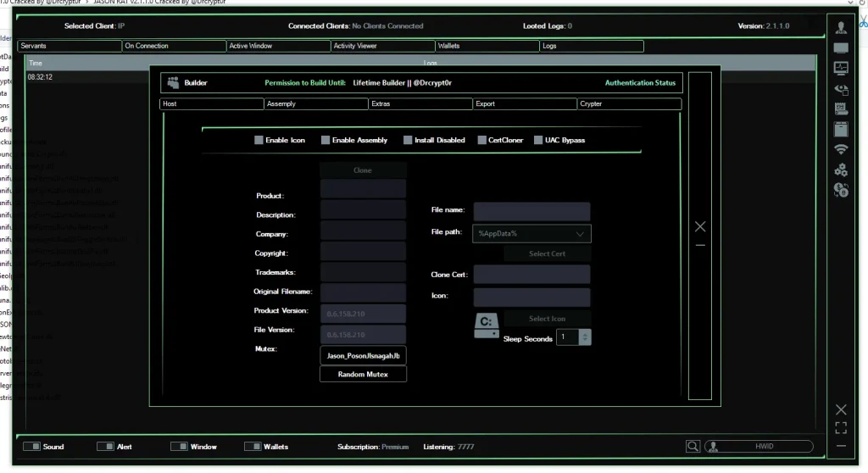Tick the Enable Icon checkbox

coord(259,140)
